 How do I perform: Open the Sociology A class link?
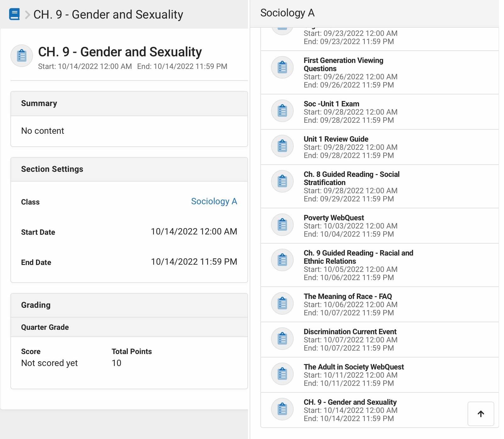pos(214,201)
